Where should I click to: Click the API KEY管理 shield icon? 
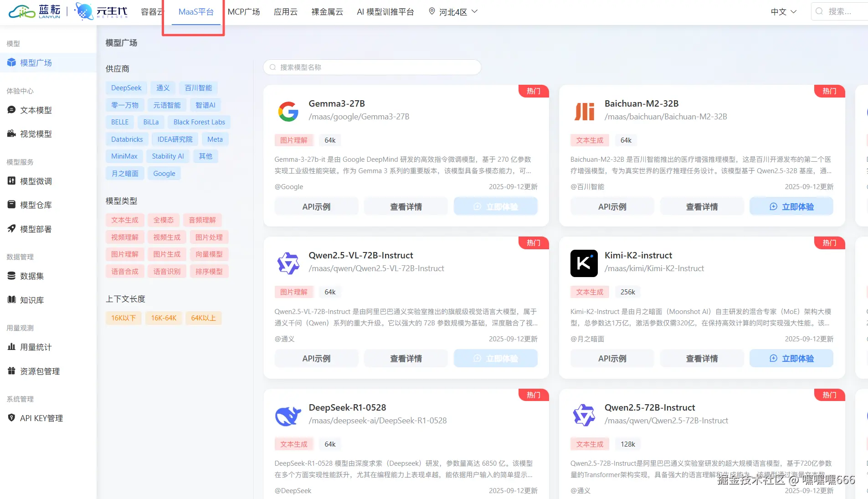click(11, 418)
